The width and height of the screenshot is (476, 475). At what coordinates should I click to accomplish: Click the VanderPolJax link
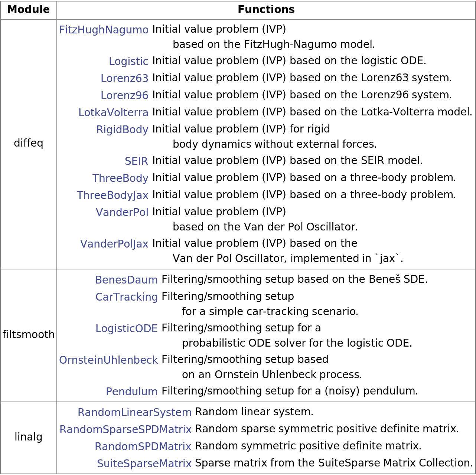(x=114, y=244)
